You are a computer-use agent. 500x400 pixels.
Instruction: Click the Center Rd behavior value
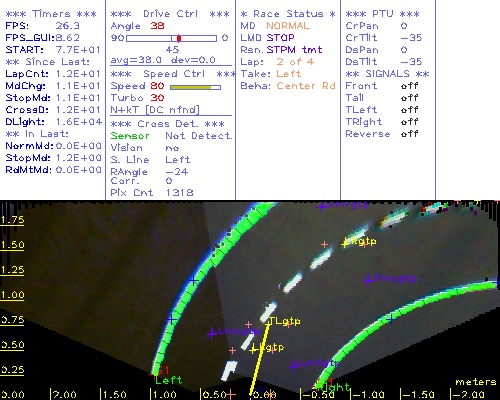[x=306, y=86]
